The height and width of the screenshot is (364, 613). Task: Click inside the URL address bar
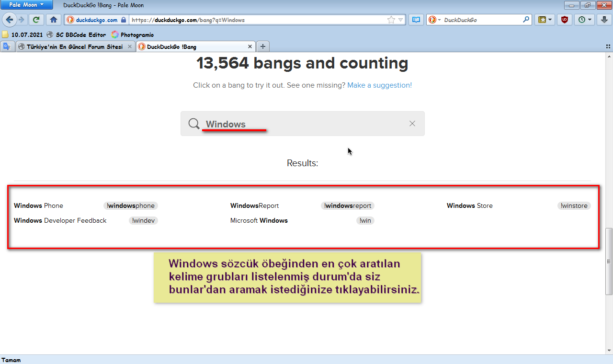[259, 20]
